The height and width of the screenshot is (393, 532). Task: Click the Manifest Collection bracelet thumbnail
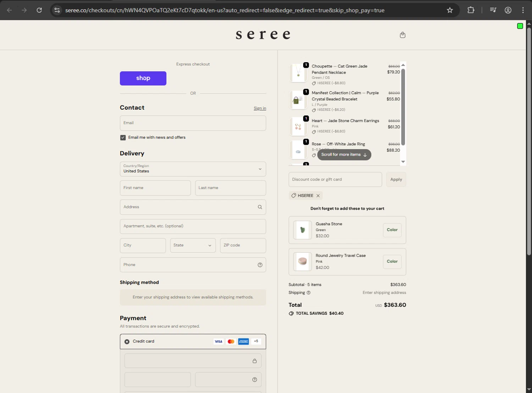pos(298,100)
